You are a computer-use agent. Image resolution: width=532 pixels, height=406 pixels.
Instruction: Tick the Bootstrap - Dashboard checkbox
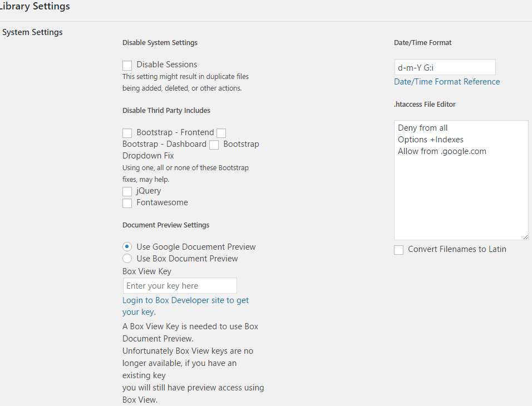(x=221, y=133)
